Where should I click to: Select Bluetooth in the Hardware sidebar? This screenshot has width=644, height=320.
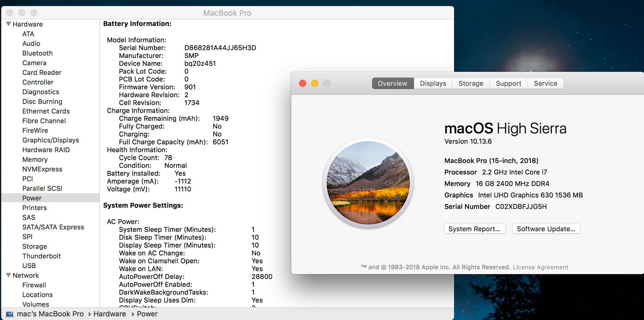tap(37, 53)
